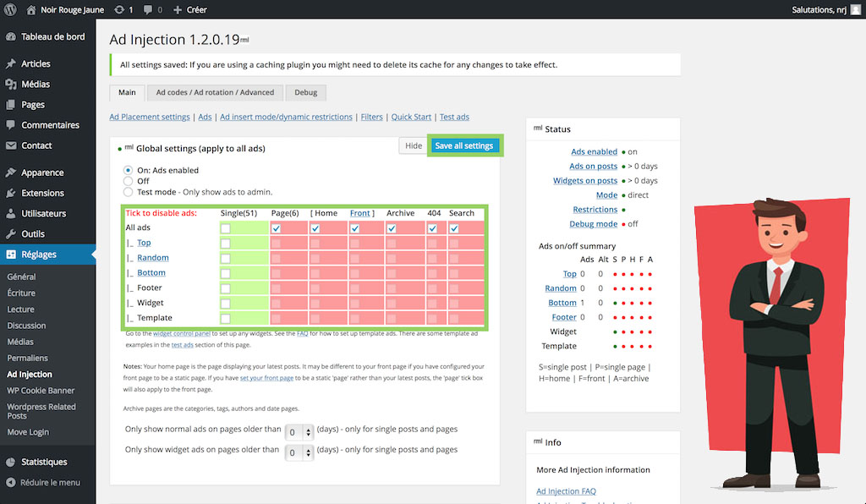Follow Bottom link in status summary
Viewport: 866px width, 504px height.
coord(562,303)
